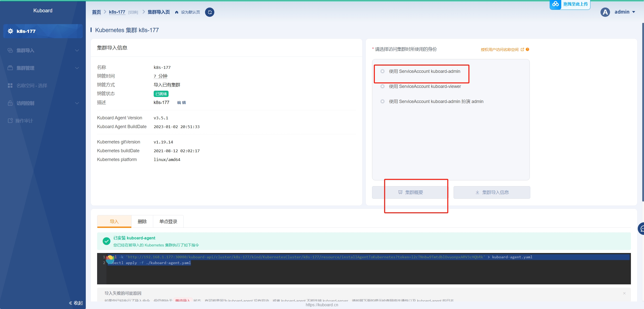The height and width of the screenshot is (309, 644).
Task: Click the orange help question mark icon
Action: (528, 49)
